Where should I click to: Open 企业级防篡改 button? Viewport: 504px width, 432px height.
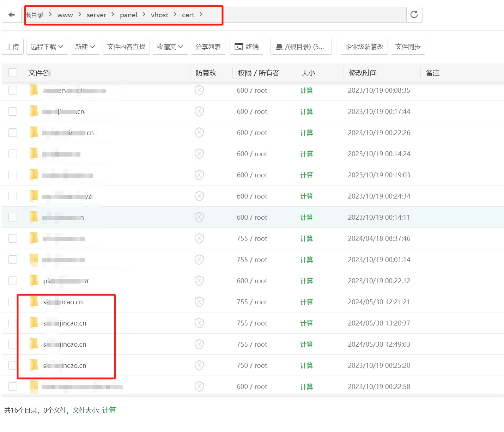coord(364,47)
